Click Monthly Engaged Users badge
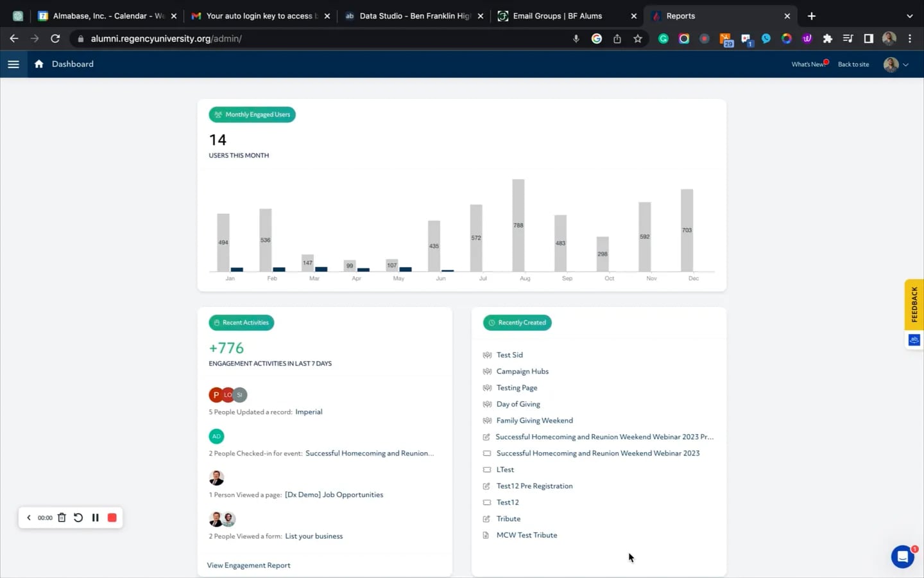The width and height of the screenshot is (924, 578). [252, 114]
